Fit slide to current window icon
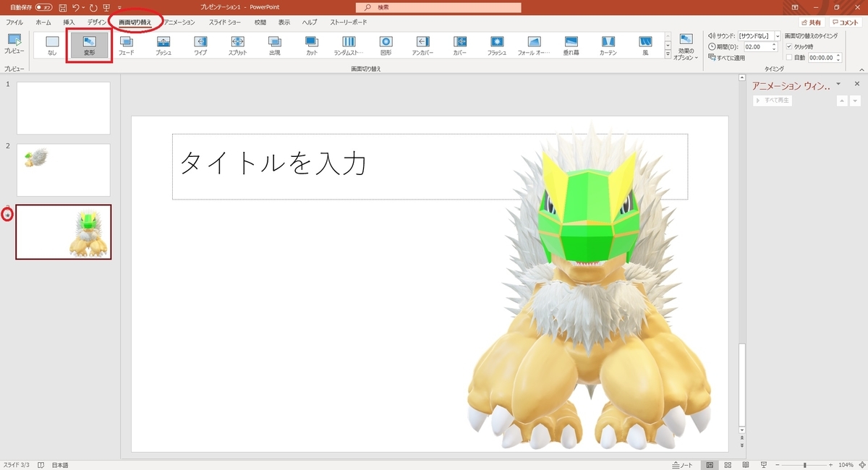The width and height of the screenshot is (868, 470). tap(861, 465)
